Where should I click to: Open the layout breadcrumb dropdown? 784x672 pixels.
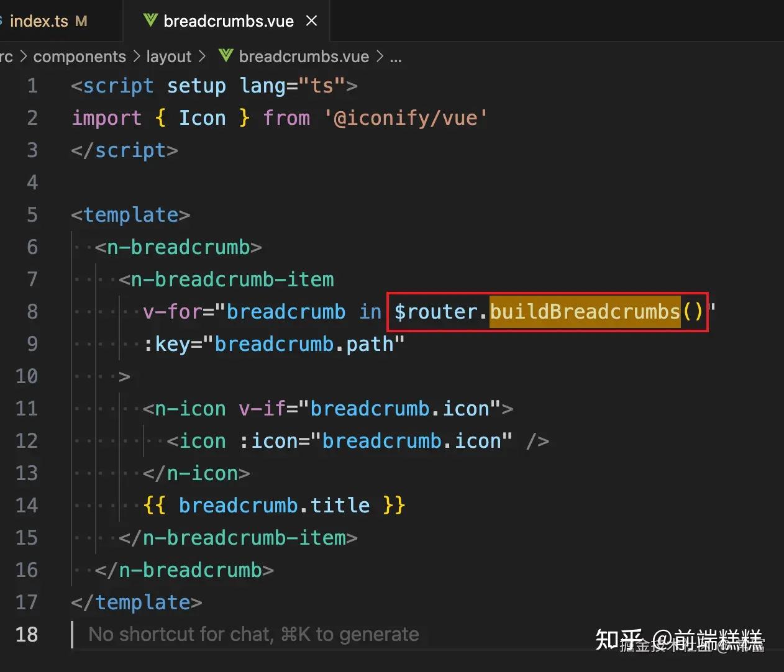pos(168,56)
